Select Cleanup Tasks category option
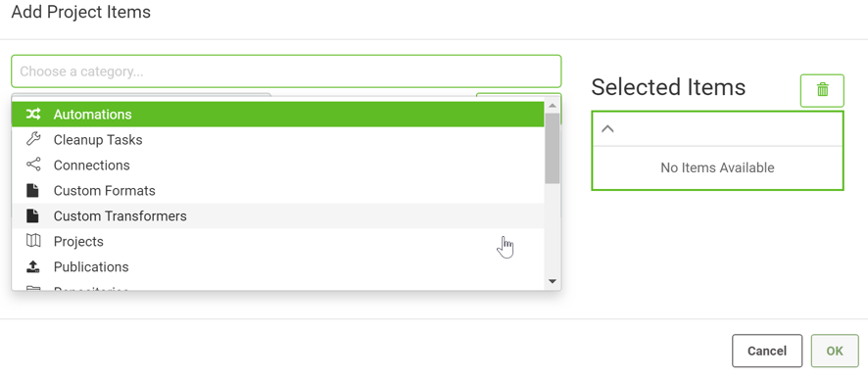Viewport: 868px width, 378px height. click(x=278, y=139)
